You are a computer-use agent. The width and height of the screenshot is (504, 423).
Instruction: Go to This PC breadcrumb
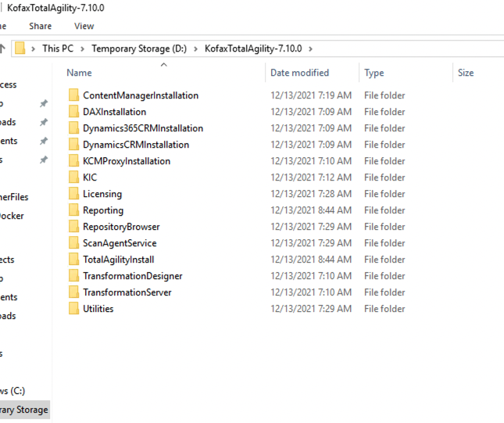tap(58, 48)
